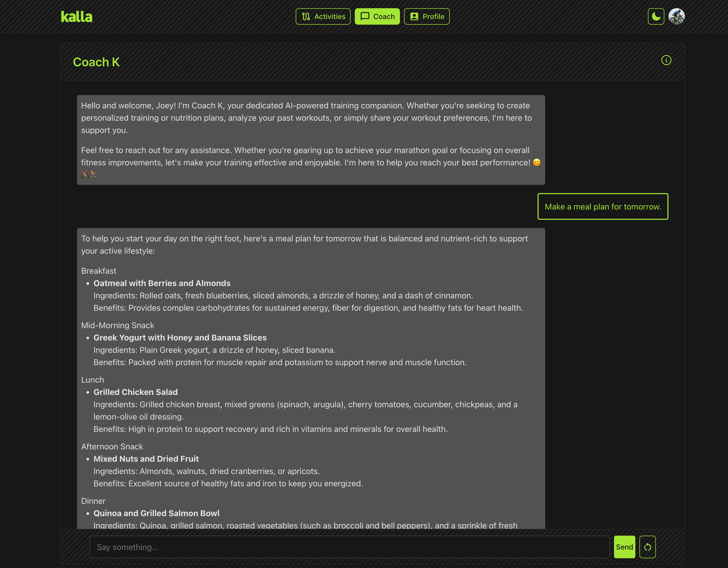The width and height of the screenshot is (728, 568).
Task: Click 'Benefits: Provides complex carbohydrates' line
Action: 308,308
